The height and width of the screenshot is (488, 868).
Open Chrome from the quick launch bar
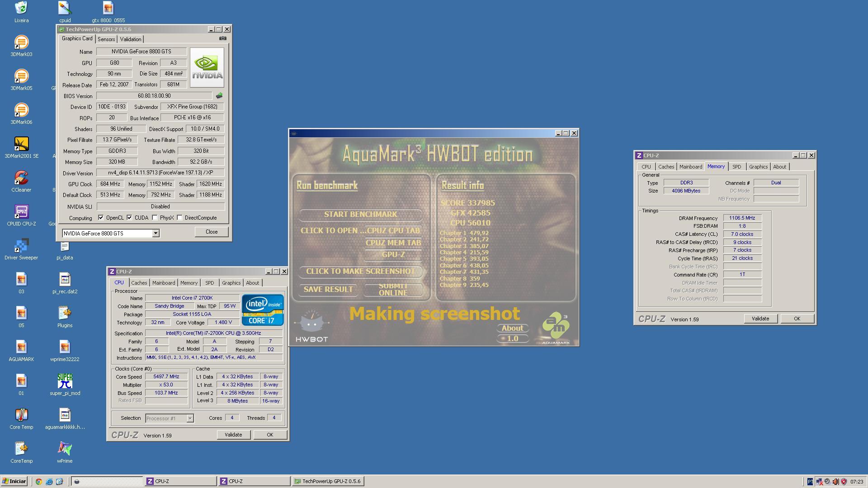(x=39, y=481)
